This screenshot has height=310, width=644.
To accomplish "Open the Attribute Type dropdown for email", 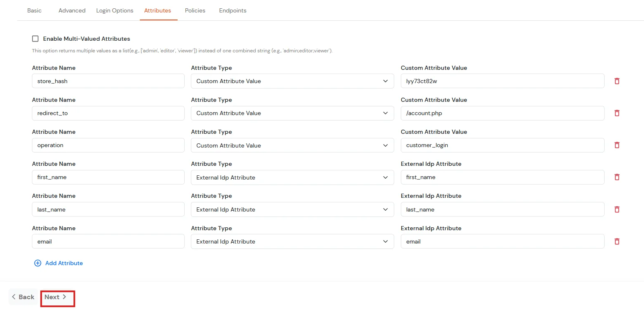I will tap(292, 241).
